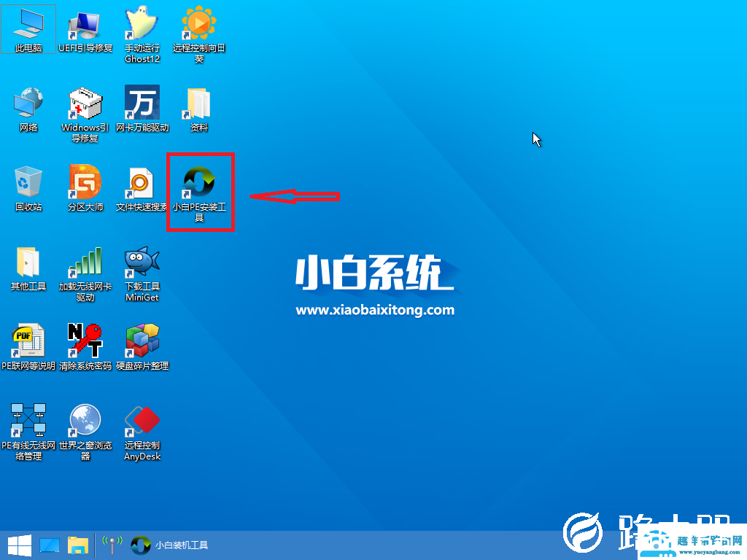This screenshot has width=747, height=560.
Task: Launch 加载无线网卡驱动 shortcut
Action: pos(85,273)
